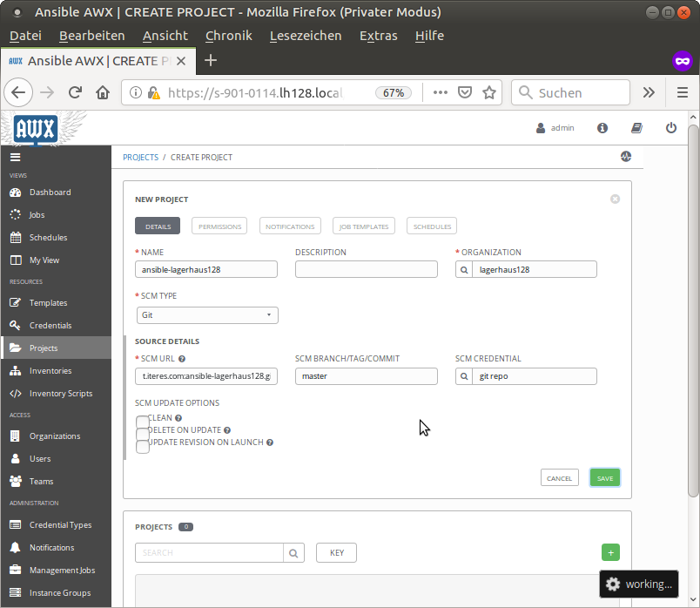Click the organization lookup magnifier
700x608 pixels.
coord(464,270)
